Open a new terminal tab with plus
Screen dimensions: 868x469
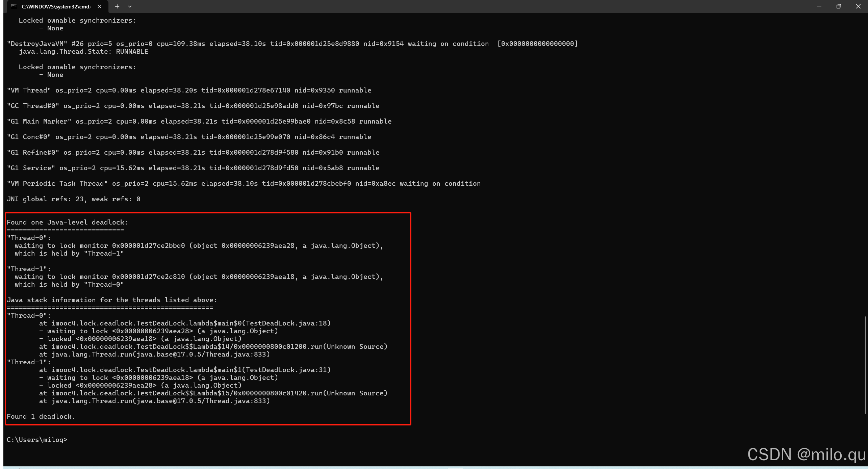pyautogui.click(x=117, y=6)
